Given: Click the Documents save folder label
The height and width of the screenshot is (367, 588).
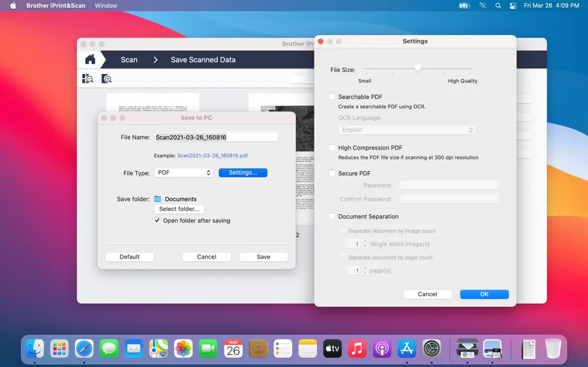Looking at the screenshot, I should (180, 199).
